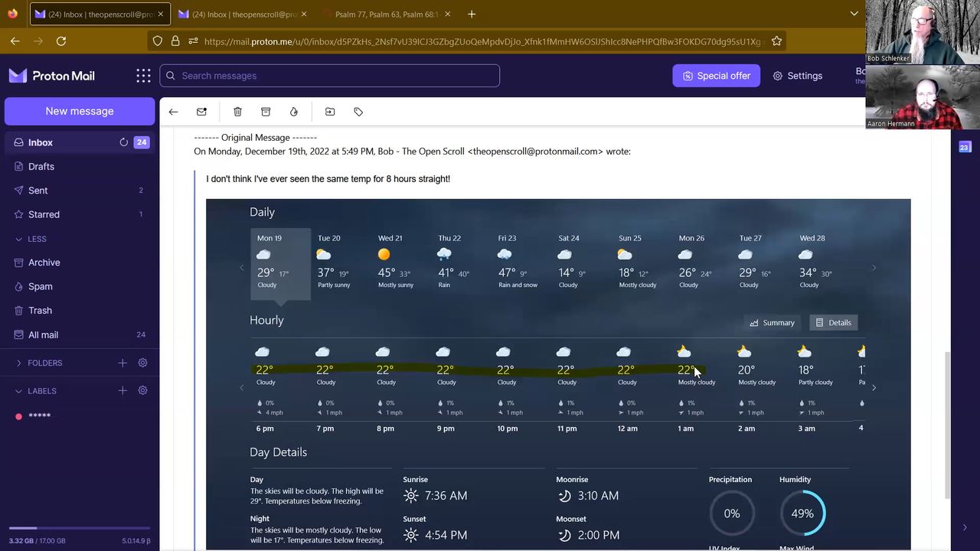980x551 pixels.
Task: Open the Drafts folder
Action: [x=41, y=166]
